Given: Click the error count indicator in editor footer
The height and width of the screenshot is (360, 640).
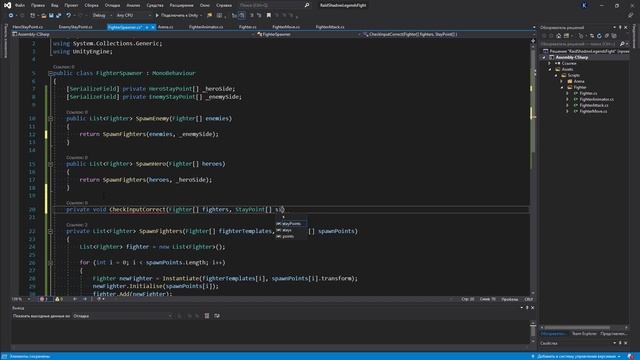Looking at the screenshot, I should click(x=44, y=299).
